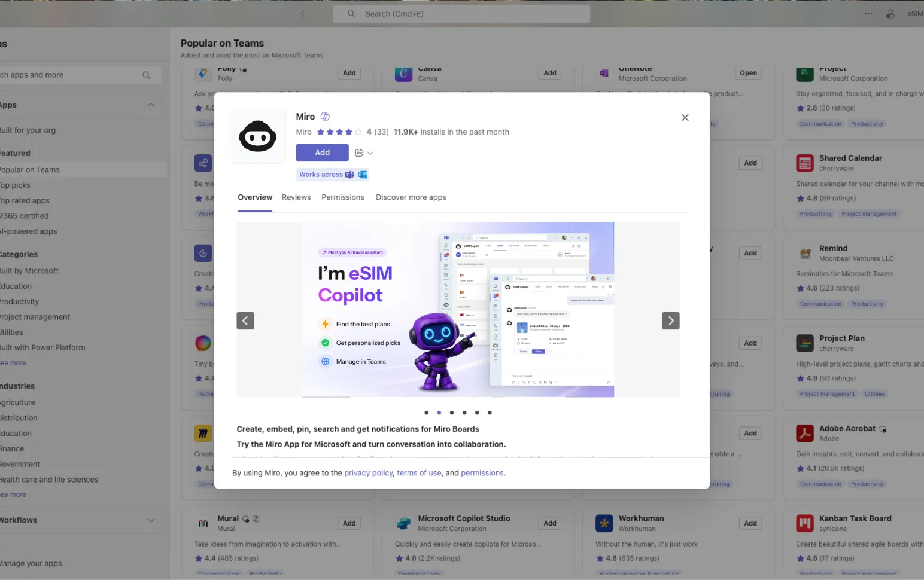
Task: Open the account profile icon
Action: tap(890, 14)
